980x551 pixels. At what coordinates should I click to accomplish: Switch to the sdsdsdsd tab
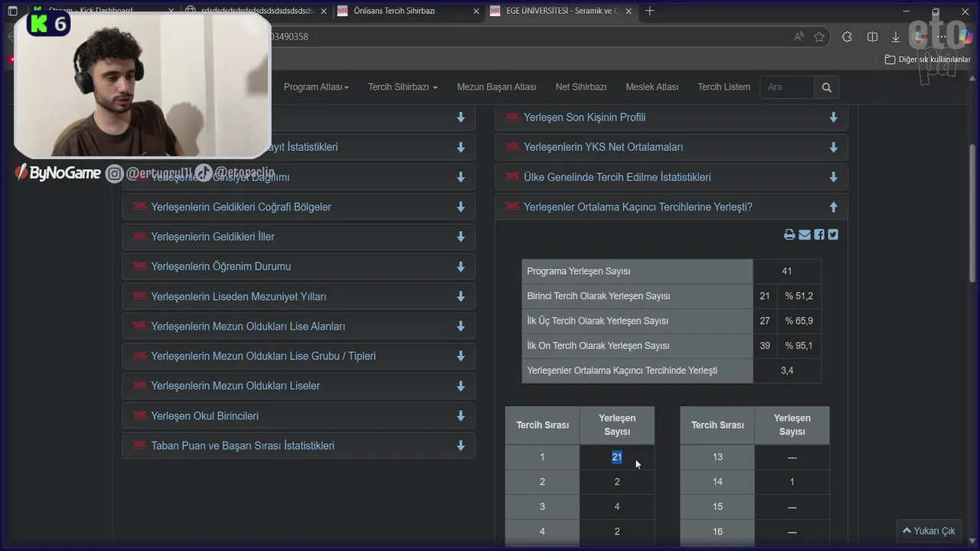(256, 11)
